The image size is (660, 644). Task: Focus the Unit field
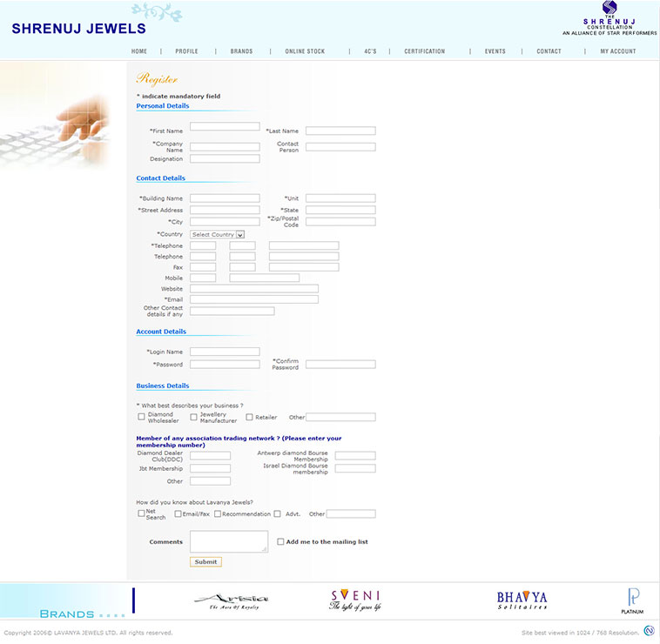[x=340, y=198]
